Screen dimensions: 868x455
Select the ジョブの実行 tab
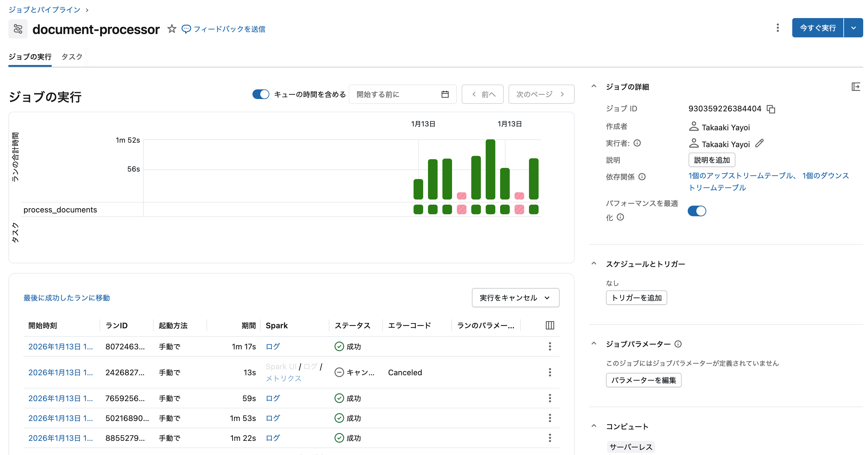30,57
